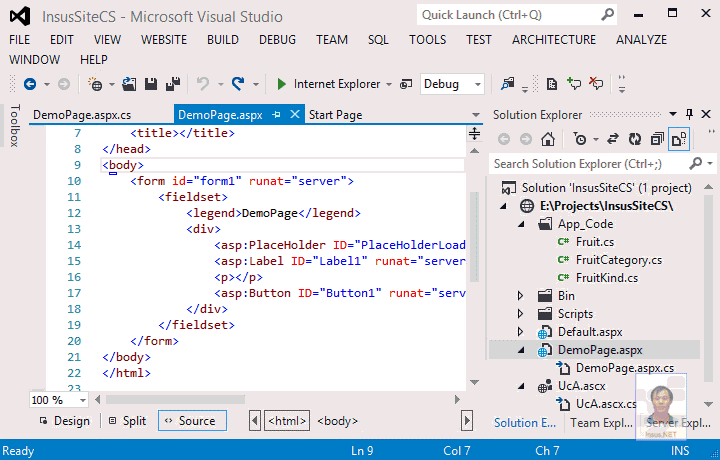Click the tag navigator right arrow
Viewport: 720px width, 460px height.
pyautogui.click(x=467, y=421)
